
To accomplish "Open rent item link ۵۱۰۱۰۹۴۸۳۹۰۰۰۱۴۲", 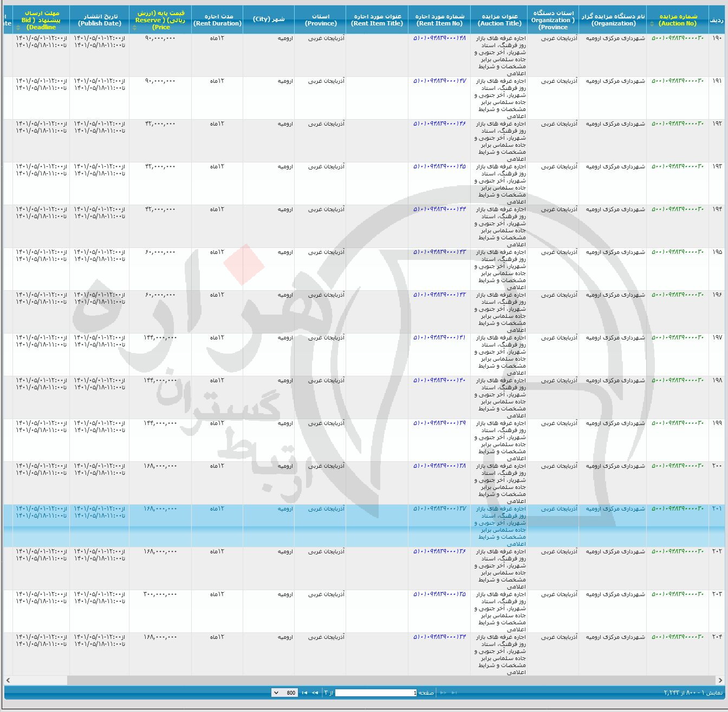I will click(439, 295).
